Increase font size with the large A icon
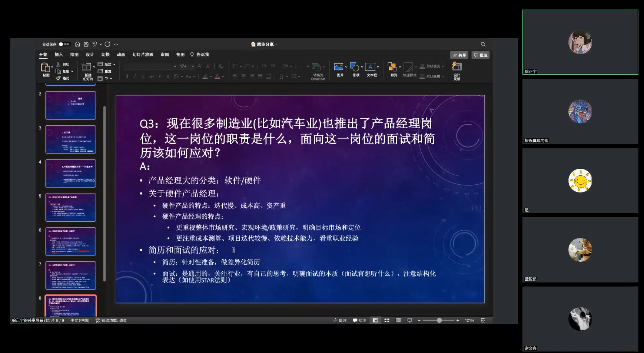Viewport: 644px width, 353px height. pyautogui.click(x=199, y=66)
